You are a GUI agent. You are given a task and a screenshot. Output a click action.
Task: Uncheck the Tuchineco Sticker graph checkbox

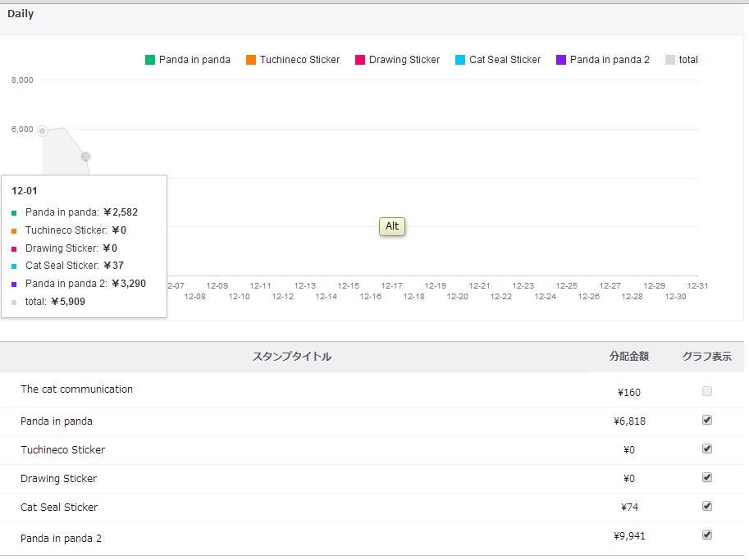[x=707, y=448]
